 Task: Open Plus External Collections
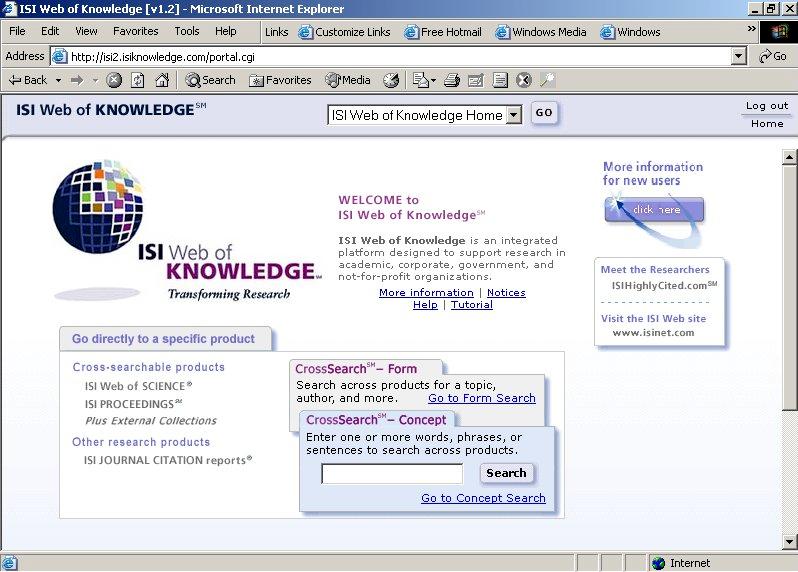click(x=151, y=421)
